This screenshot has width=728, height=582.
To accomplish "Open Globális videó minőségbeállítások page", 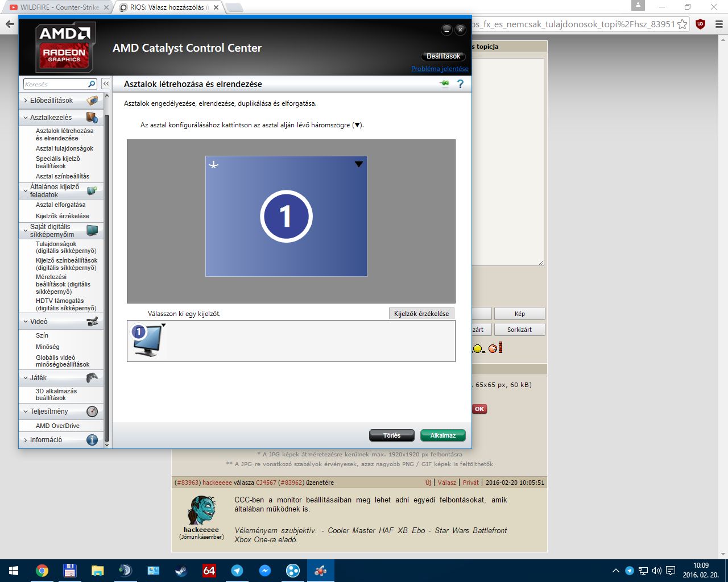I will (63, 361).
